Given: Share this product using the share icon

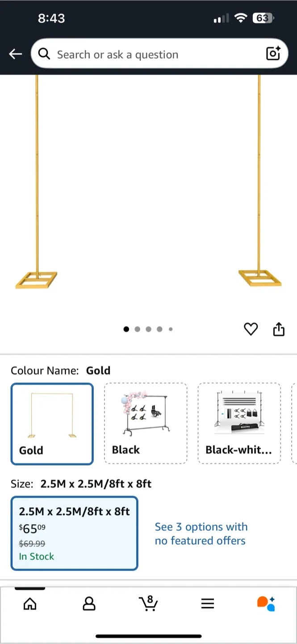Looking at the screenshot, I should click(278, 329).
